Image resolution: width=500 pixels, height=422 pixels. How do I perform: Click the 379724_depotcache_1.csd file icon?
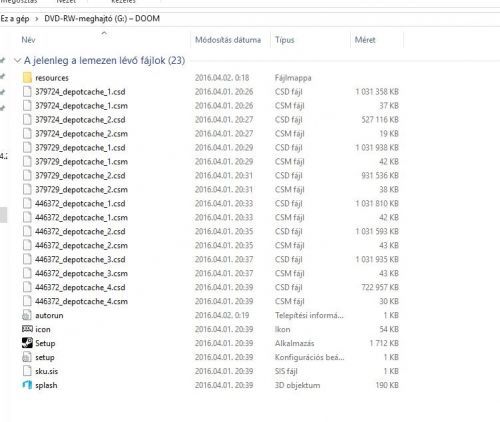click(27, 92)
